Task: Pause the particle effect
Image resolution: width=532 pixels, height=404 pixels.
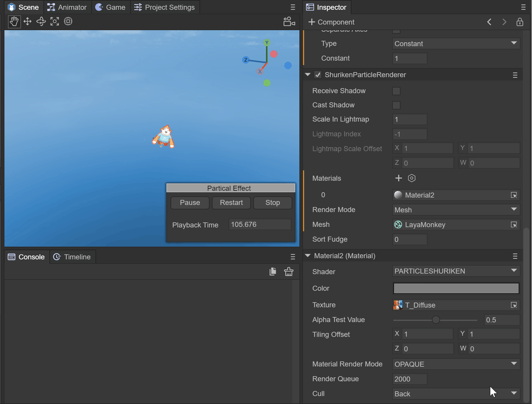Action: [x=190, y=203]
